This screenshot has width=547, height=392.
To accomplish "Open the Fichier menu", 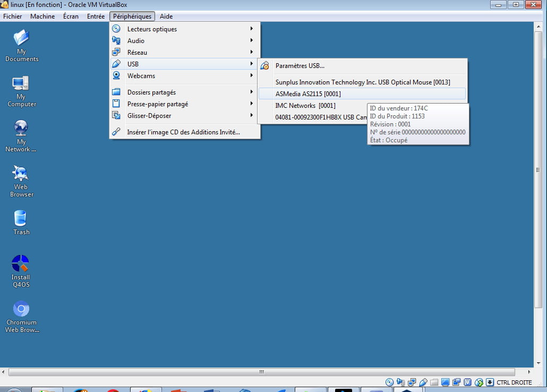I will coord(13,16).
